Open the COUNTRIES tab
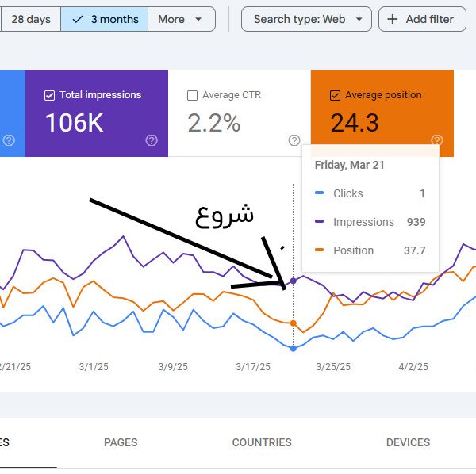The height and width of the screenshot is (474, 476). click(x=262, y=442)
